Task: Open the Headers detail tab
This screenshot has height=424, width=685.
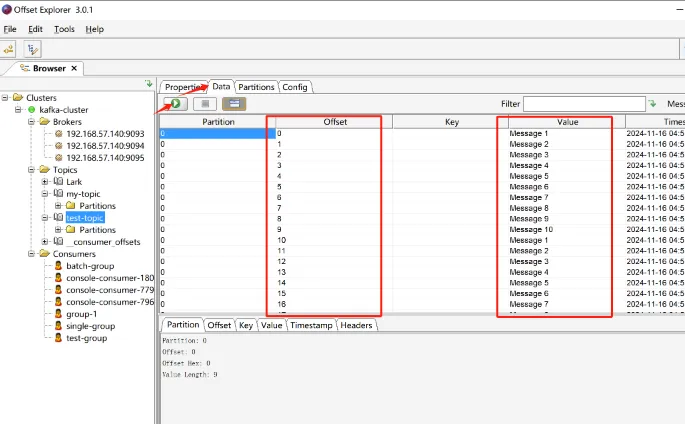Action: pos(356,325)
